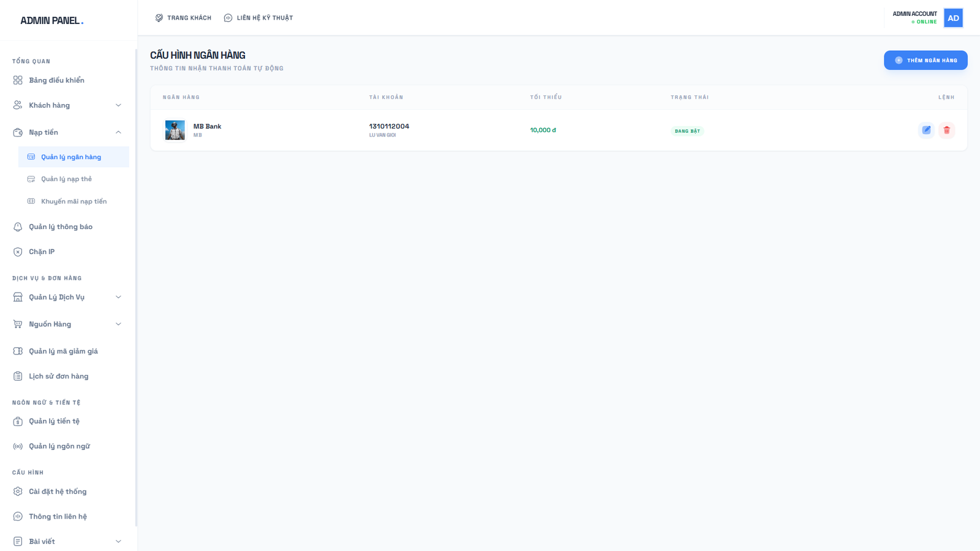Open Quản lý nạp thẻ submenu item
Screen dimensions: 980x551
pos(66,179)
